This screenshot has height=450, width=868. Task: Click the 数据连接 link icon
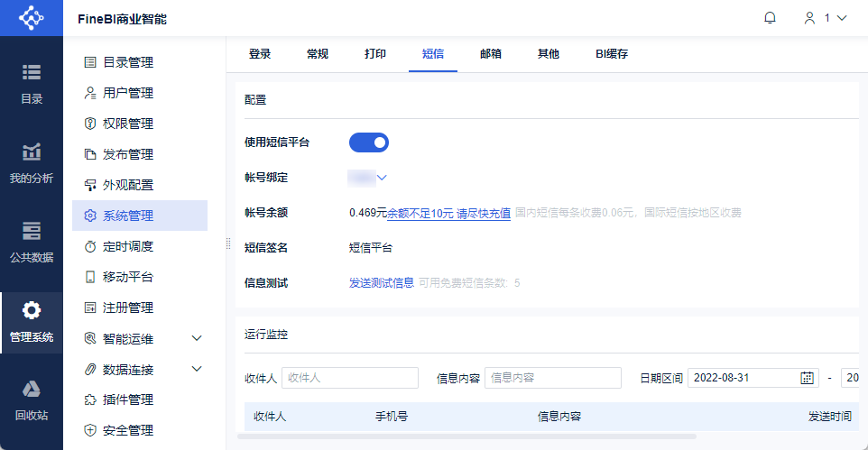tap(90, 369)
